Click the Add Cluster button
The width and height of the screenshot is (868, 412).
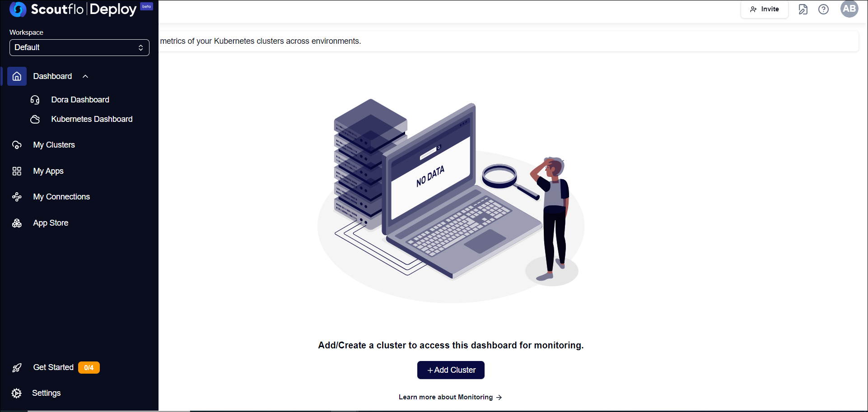click(x=451, y=370)
